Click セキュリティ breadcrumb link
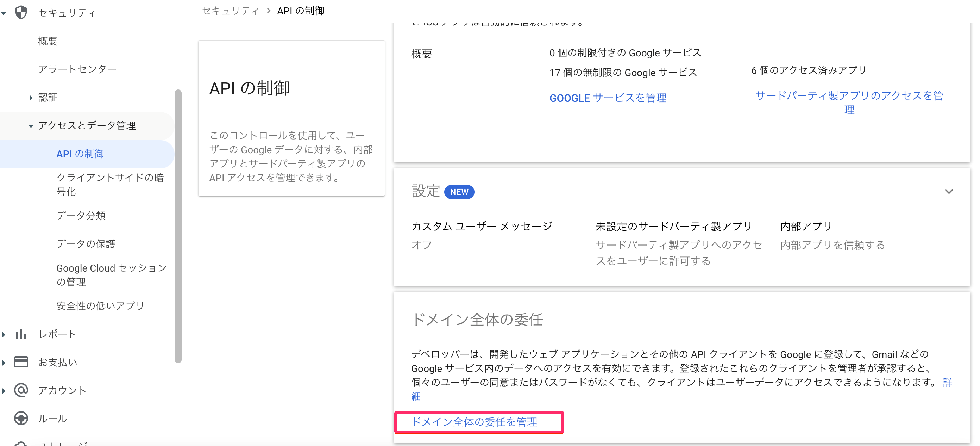Image resolution: width=980 pixels, height=446 pixels. (x=230, y=11)
